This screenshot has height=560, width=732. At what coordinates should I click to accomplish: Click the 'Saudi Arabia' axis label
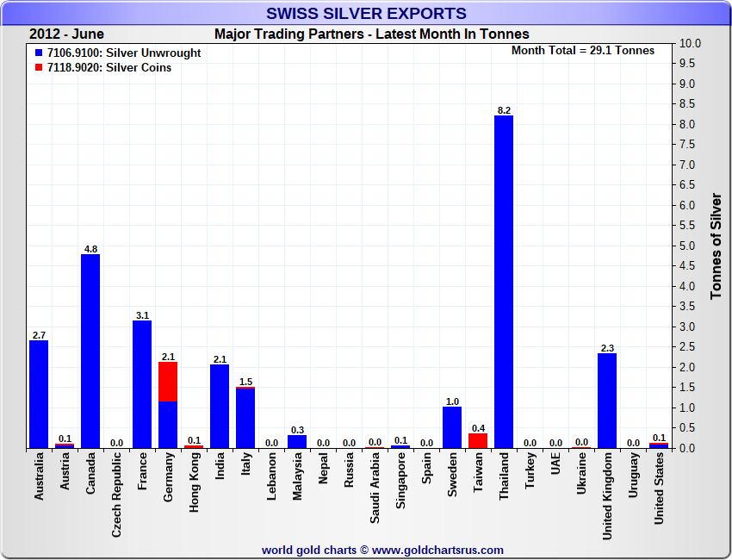(x=375, y=488)
